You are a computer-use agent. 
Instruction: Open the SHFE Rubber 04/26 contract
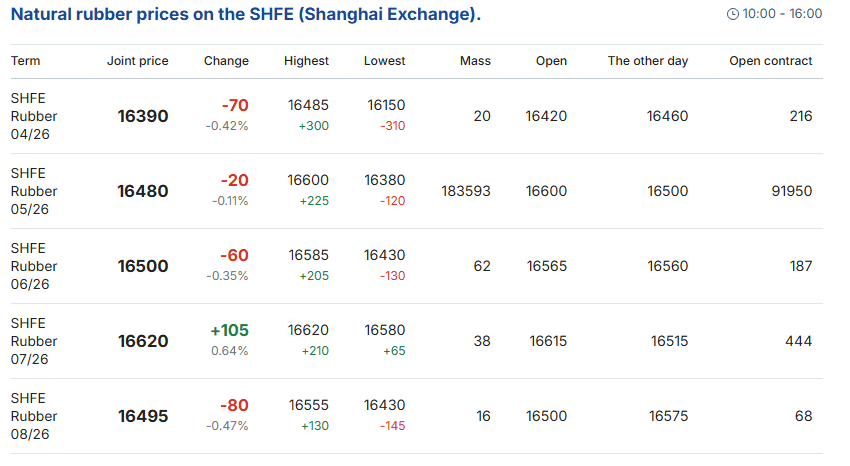point(34,116)
